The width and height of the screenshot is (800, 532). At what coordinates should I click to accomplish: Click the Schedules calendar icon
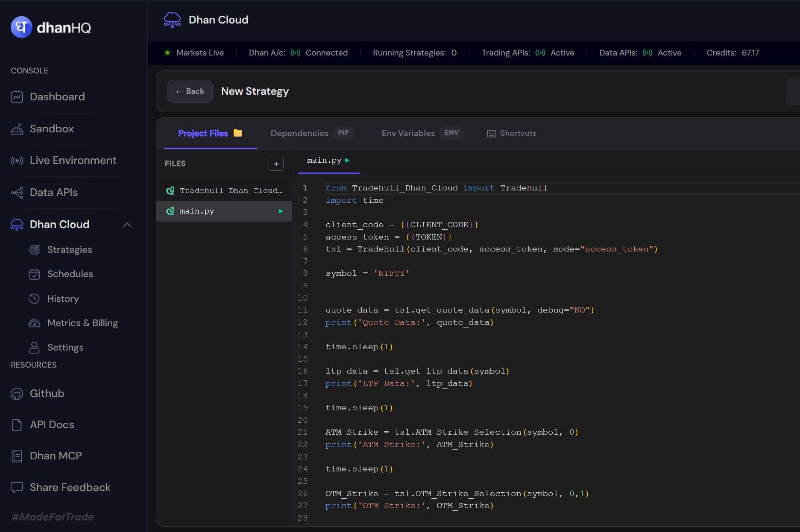click(34, 274)
